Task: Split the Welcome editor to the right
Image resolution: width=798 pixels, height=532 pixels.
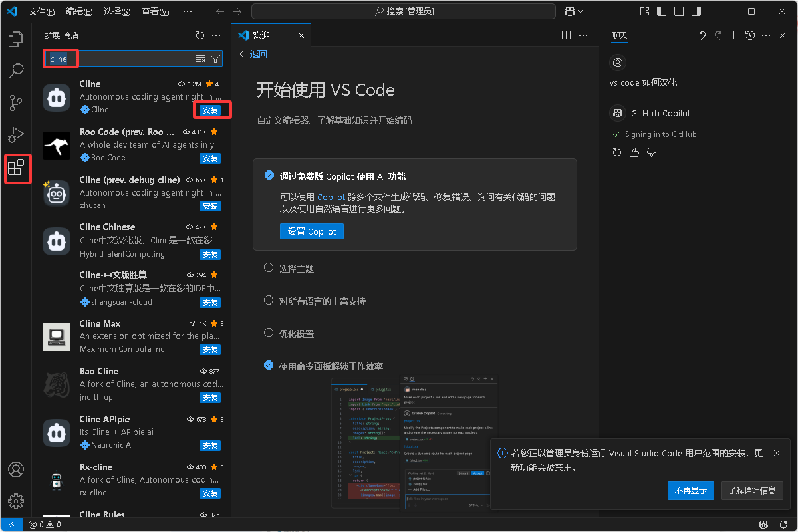Action: 567,35
